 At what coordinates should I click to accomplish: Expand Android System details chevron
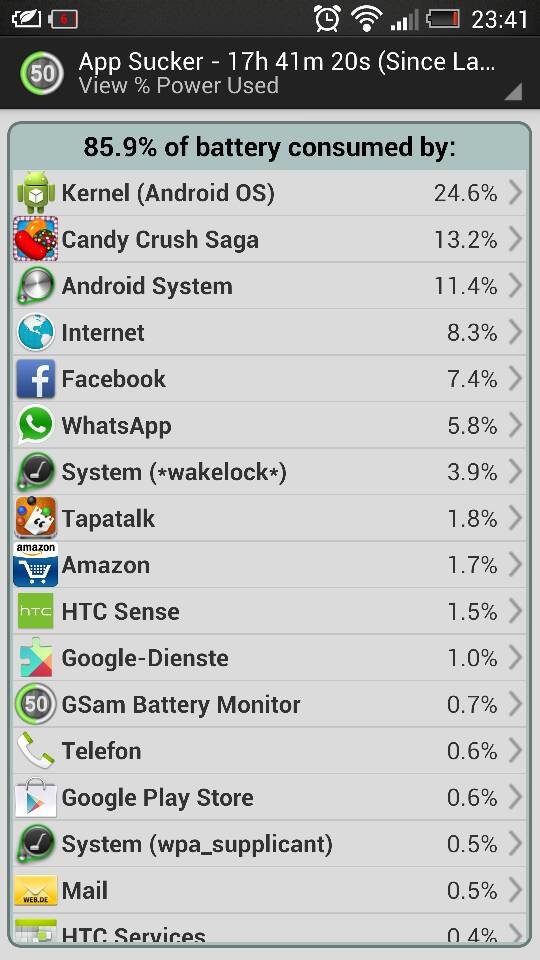pos(516,286)
